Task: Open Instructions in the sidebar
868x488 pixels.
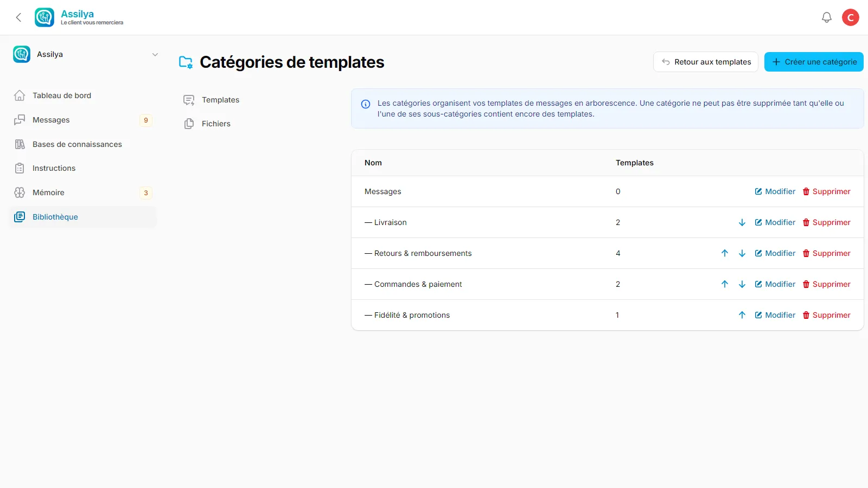Action: [84, 168]
